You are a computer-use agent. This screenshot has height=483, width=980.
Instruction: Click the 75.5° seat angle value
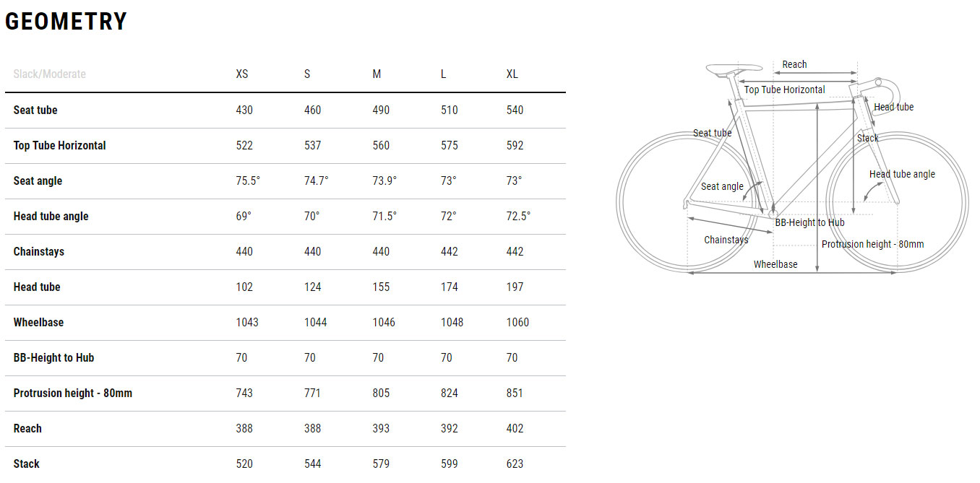[248, 180]
